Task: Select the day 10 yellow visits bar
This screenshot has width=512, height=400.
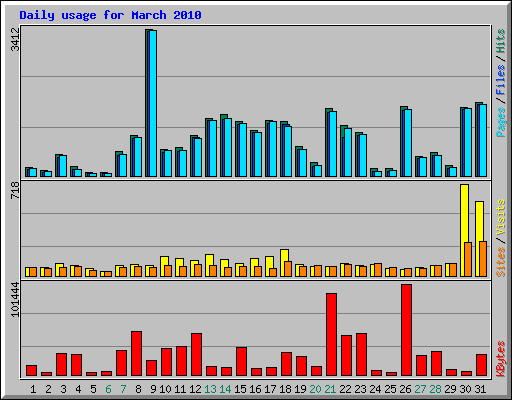Action: click(164, 266)
